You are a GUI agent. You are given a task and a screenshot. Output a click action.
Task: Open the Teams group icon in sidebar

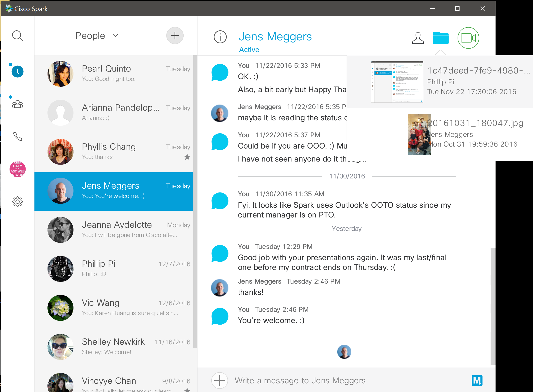[x=18, y=104]
